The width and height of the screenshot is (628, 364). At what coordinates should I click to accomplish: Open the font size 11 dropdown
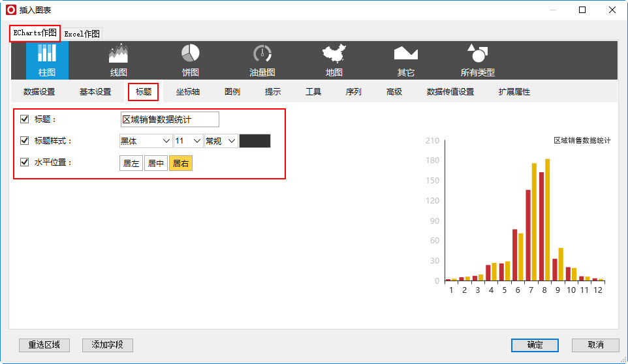pyautogui.click(x=188, y=141)
